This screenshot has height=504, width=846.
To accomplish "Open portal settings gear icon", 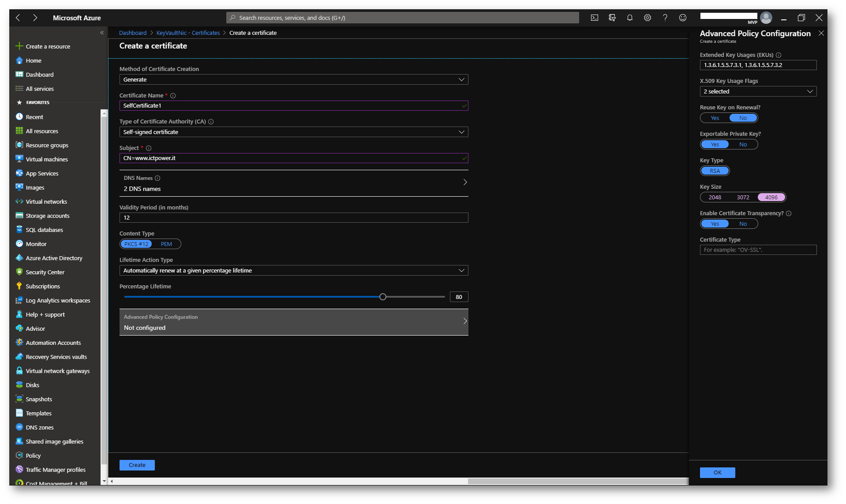I will click(647, 18).
